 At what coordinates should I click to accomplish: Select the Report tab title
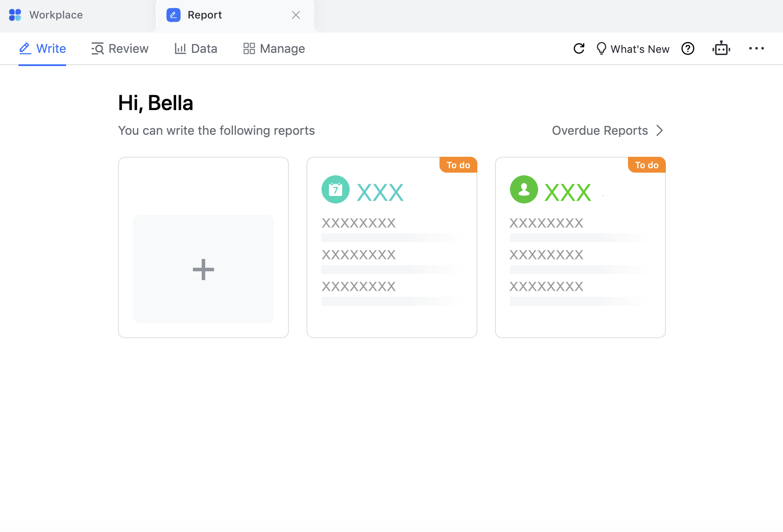click(x=205, y=15)
